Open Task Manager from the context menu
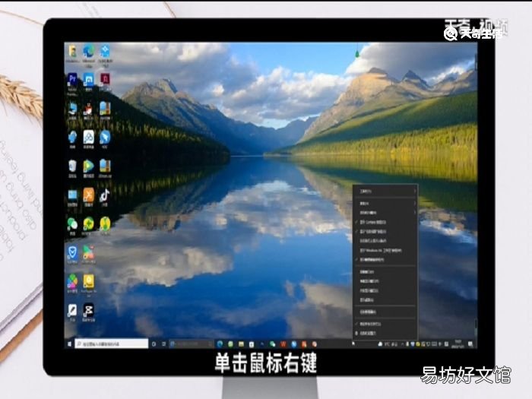Image resolution: width=532 pixels, height=399 pixels. click(385, 312)
